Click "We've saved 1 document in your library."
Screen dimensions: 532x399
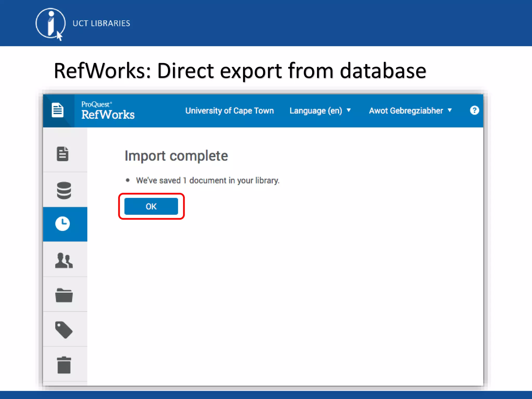pos(208,180)
